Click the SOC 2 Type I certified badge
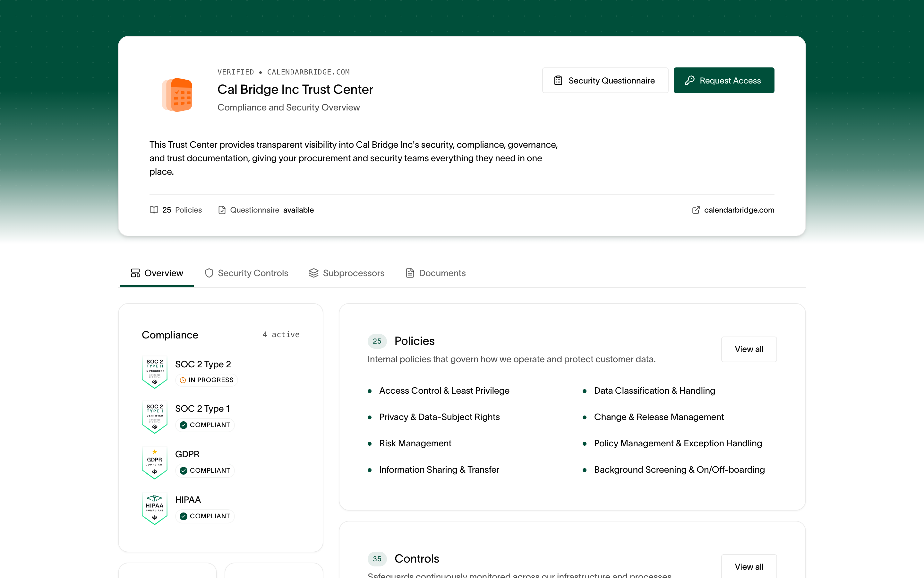This screenshot has width=924, height=578. click(155, 417)
